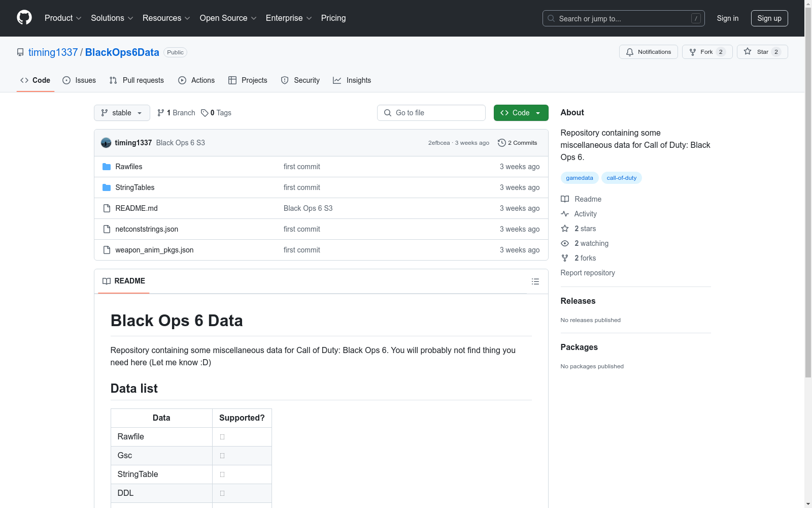Open the Open Source dropdown

[228, 18]
